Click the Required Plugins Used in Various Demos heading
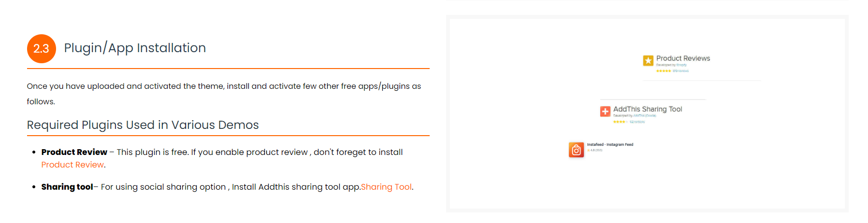This screenshot has width=868, height=223. tap(143, 125)
